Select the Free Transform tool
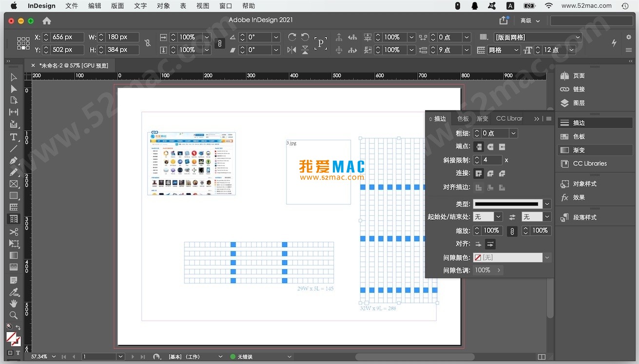The height and width of the screenshot is (364, 639). 14,244
